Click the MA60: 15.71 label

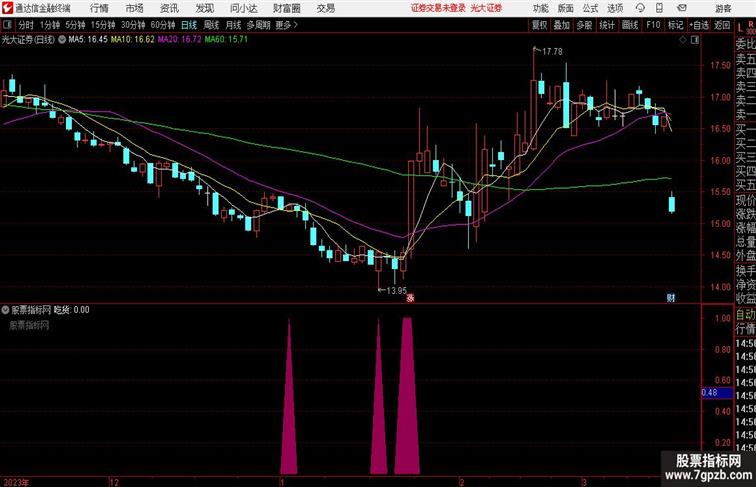(226, 40)
